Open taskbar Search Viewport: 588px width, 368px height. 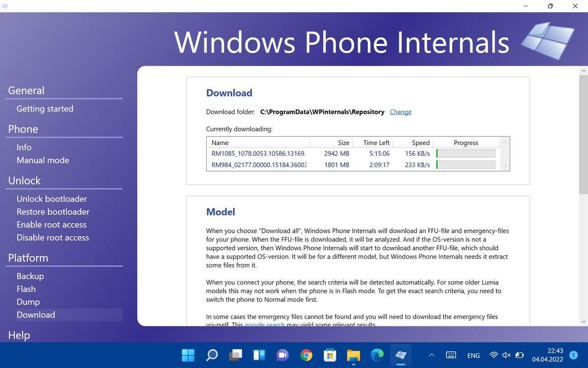coord(212,355)
